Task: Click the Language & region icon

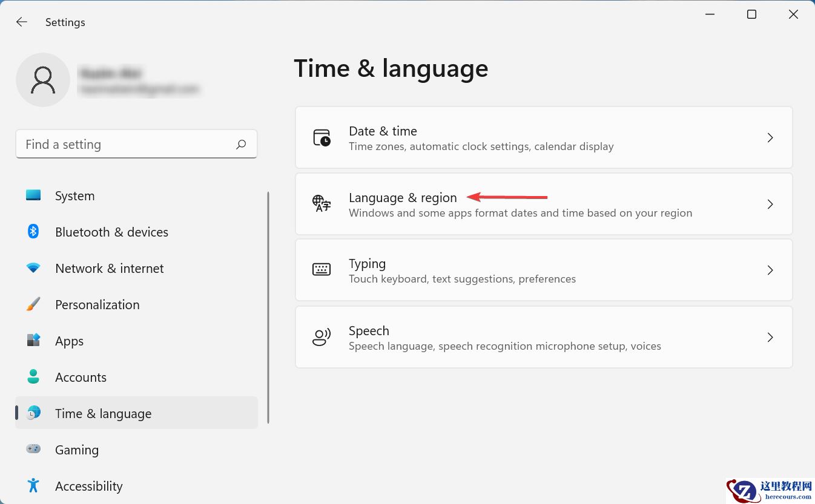Action: point(322,204)
